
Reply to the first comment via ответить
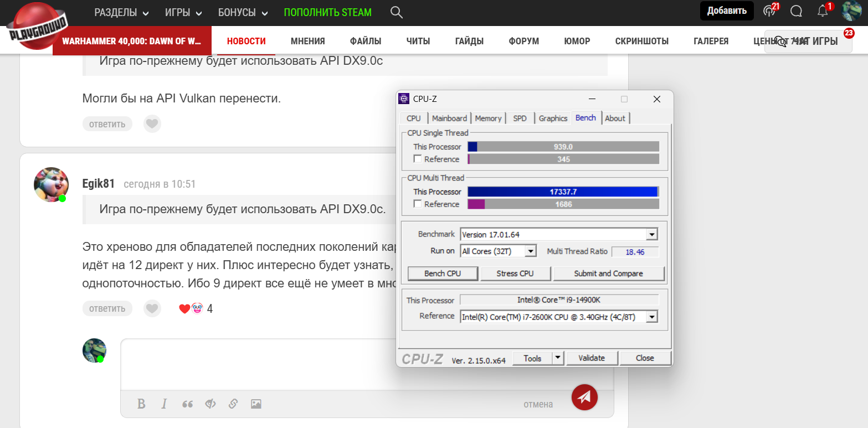pyautogui.click(x=107, y=123)
